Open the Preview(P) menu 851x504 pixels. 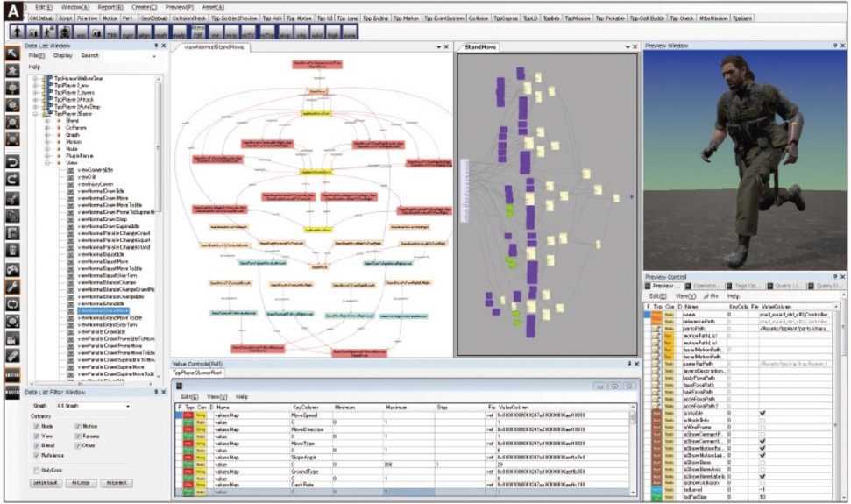coord(179,7)
